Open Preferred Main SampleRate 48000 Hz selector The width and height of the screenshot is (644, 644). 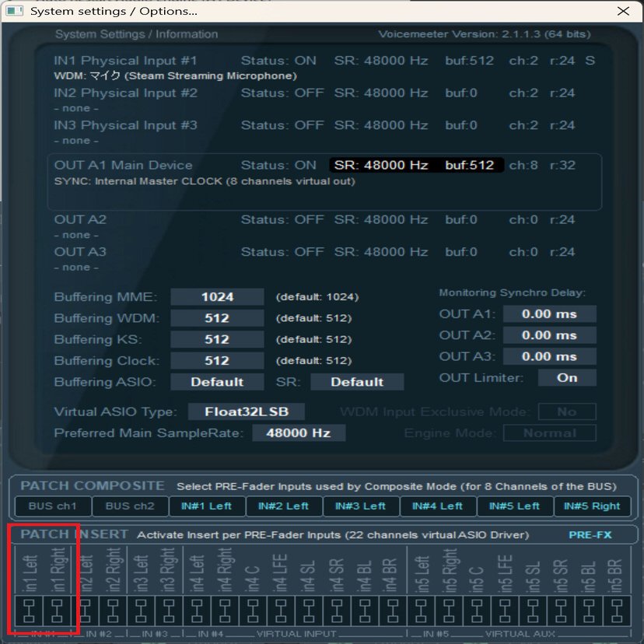[x=299, y=433]
